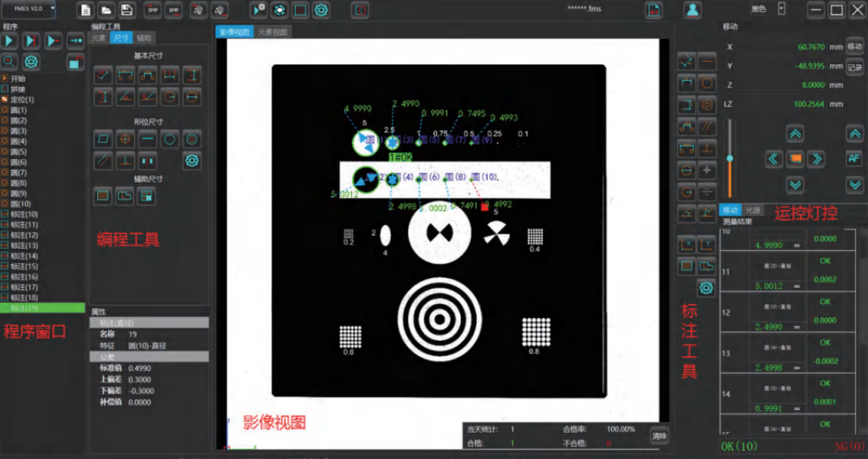868x459 pixels.
Task: Open the user account icon in top bar
Action: click(693, 10)
